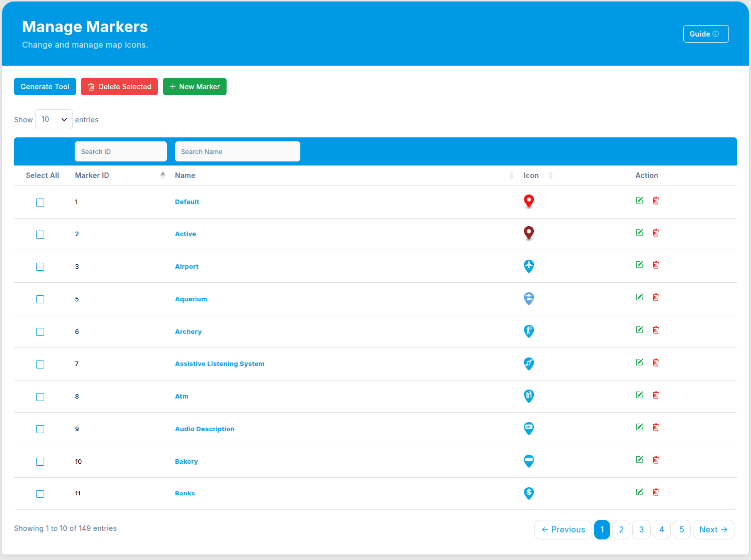This screenshot has width=751, height=560.
Task: Edit the Assistive Listening System marker
Action: click(639, 362)
